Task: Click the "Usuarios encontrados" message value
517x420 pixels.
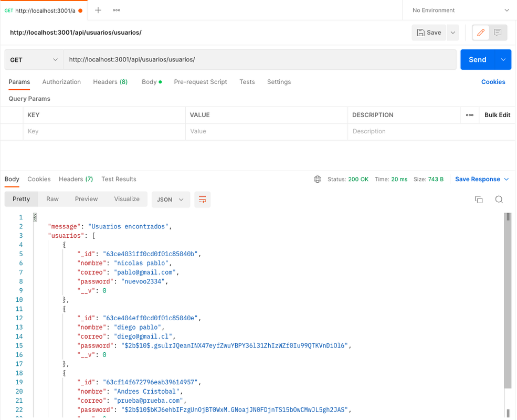Action: [x=128, y=226]
